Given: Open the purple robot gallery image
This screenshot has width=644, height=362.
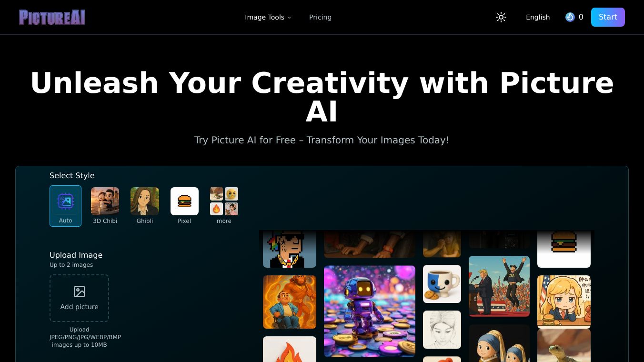Looking at the screenshot, I should (370, 311).
